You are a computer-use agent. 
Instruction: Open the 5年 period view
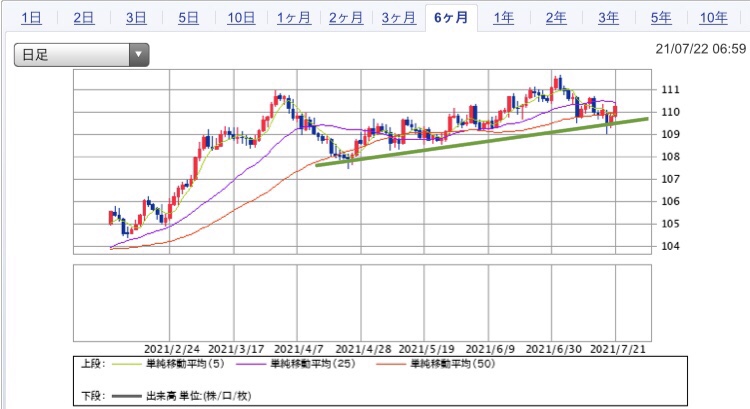661,18
